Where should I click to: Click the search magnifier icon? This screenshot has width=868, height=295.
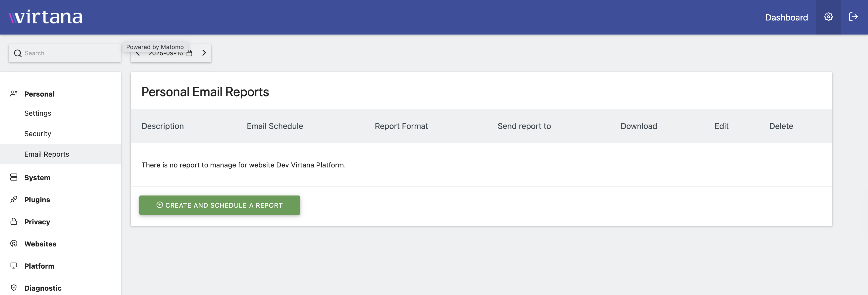[18, 53]
